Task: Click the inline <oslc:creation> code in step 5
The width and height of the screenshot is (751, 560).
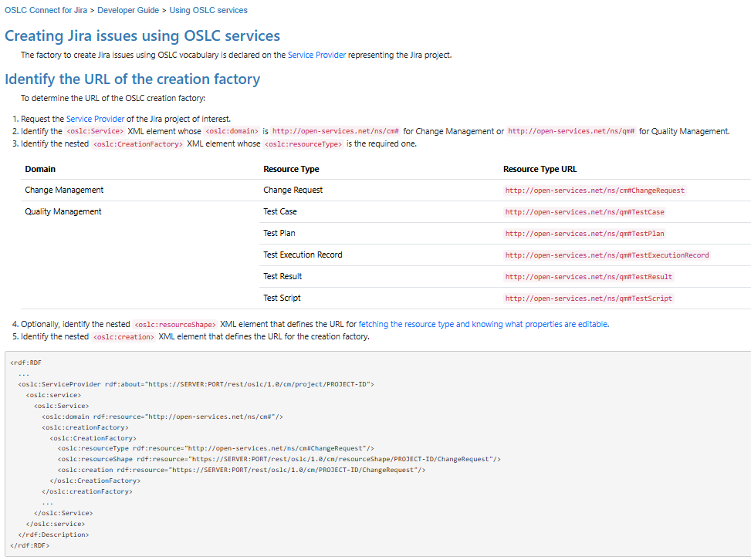Action: click(x=123, y=337)
